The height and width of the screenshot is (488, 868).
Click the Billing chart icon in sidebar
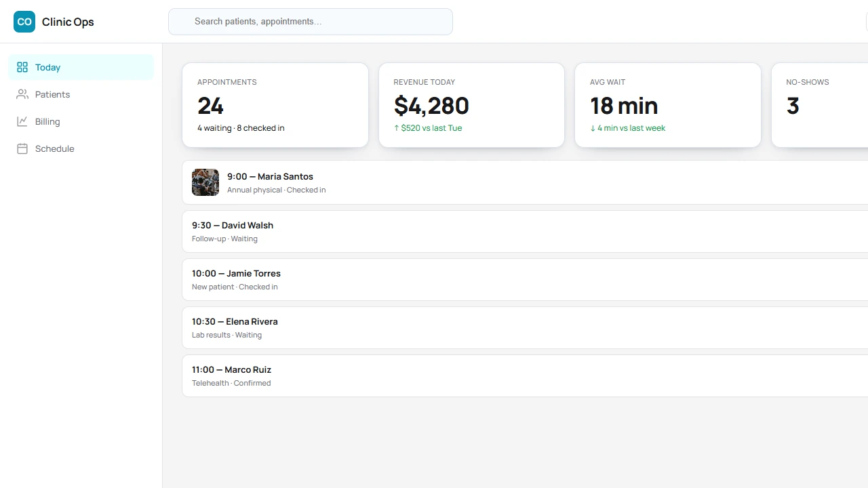tap(22, 121)
